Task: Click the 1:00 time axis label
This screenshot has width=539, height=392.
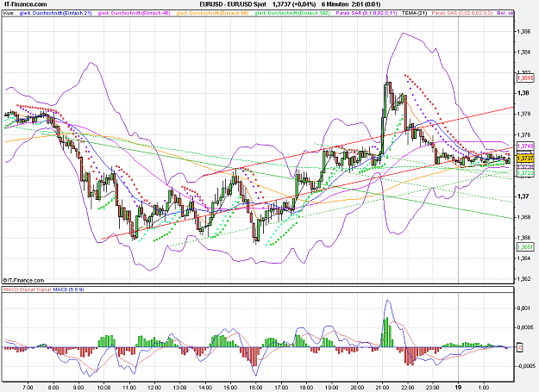Action: click(484, 388)
